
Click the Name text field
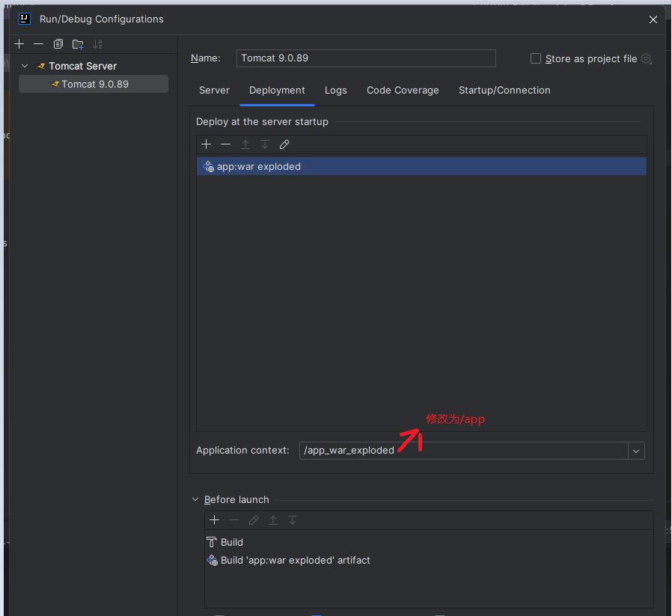point(367,58)
